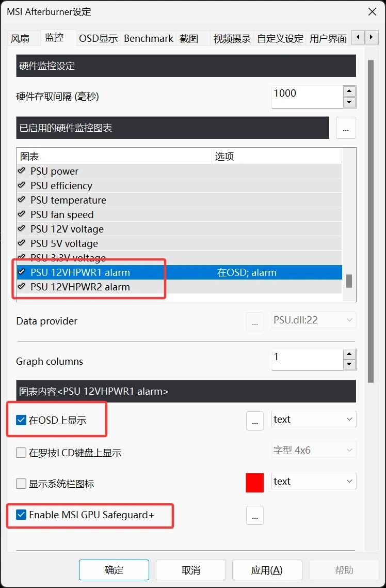Viewport: 386px width, 588px height.
Task: Open the 视频摄录 tab
Action: point(232,38)
